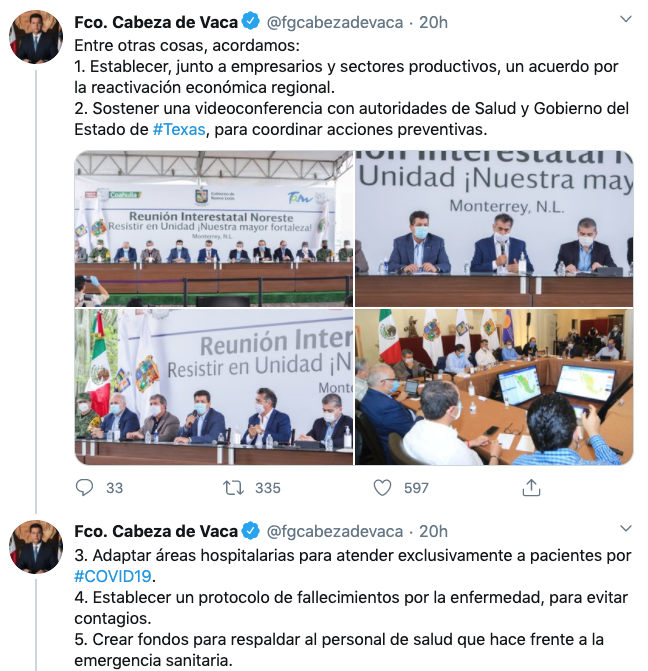Expand second tweet's more options chevron
Image resolution: width=648 pixels, height=671 pixels.
click(x=626, y=528)
